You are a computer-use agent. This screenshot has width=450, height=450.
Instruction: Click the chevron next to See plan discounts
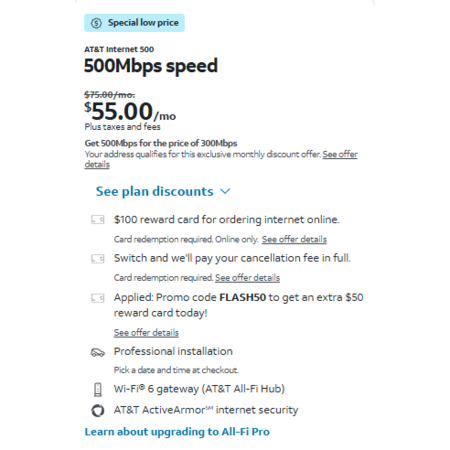click(225, 191)
